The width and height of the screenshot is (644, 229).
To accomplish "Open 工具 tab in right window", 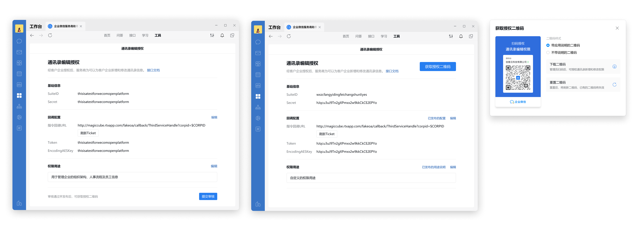I will click(396, 36).
